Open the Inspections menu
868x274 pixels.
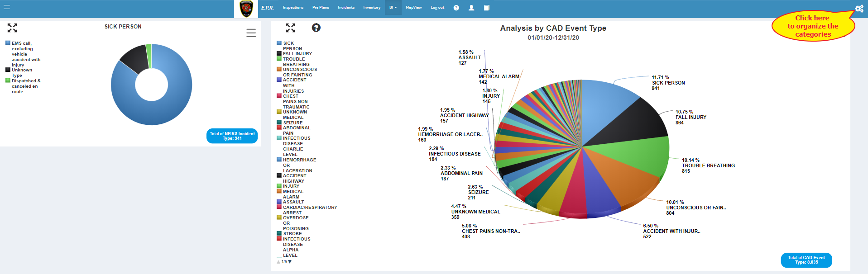(x=293, y=8)
